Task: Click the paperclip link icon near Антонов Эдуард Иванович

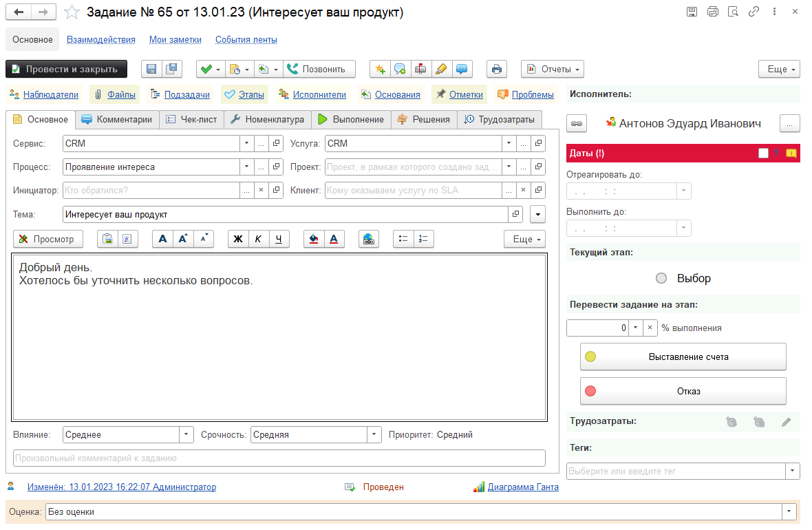Action: pyautogui.click(x=577, y=124)
